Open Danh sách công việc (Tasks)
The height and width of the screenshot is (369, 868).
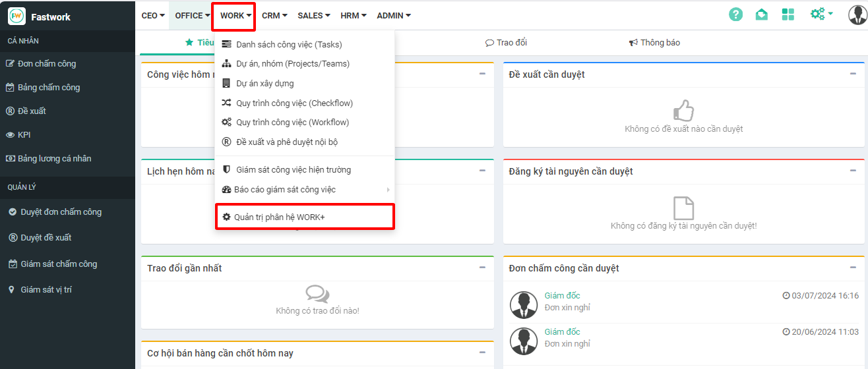click(x=289, y=45)
